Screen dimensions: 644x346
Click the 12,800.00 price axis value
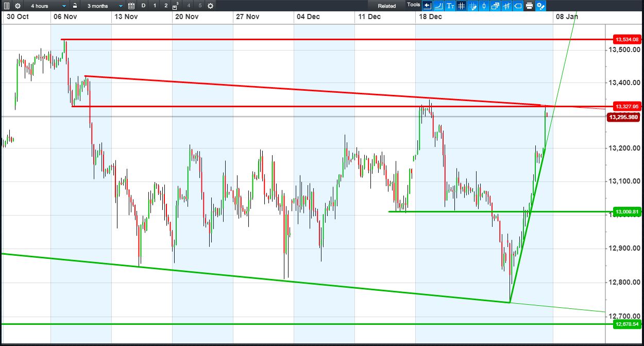(x=625, y=282)
